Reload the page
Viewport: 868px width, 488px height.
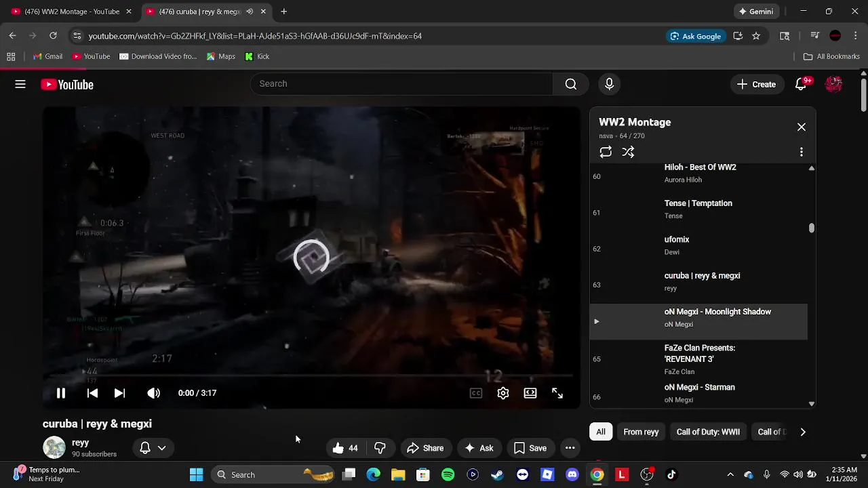[x=53, y=36]
